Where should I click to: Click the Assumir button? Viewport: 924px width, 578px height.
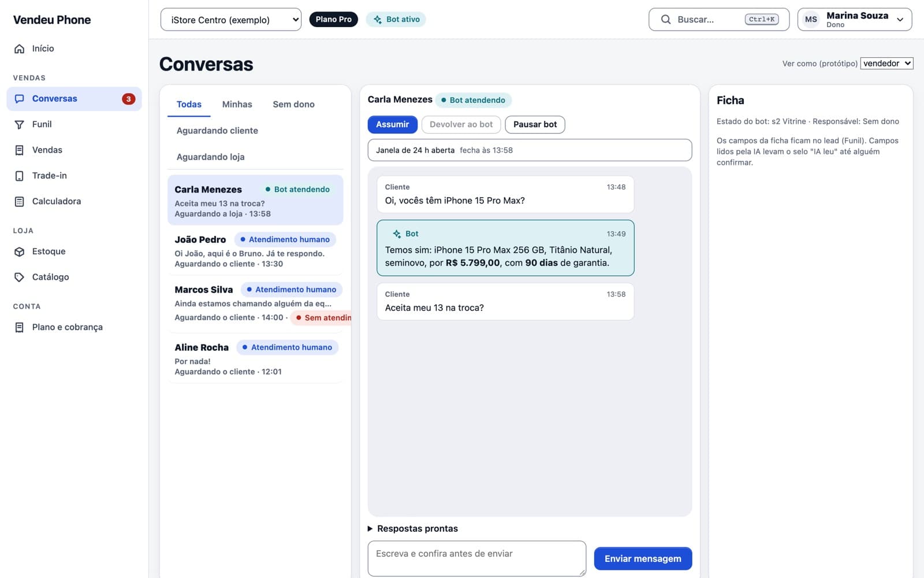(392, 124)
